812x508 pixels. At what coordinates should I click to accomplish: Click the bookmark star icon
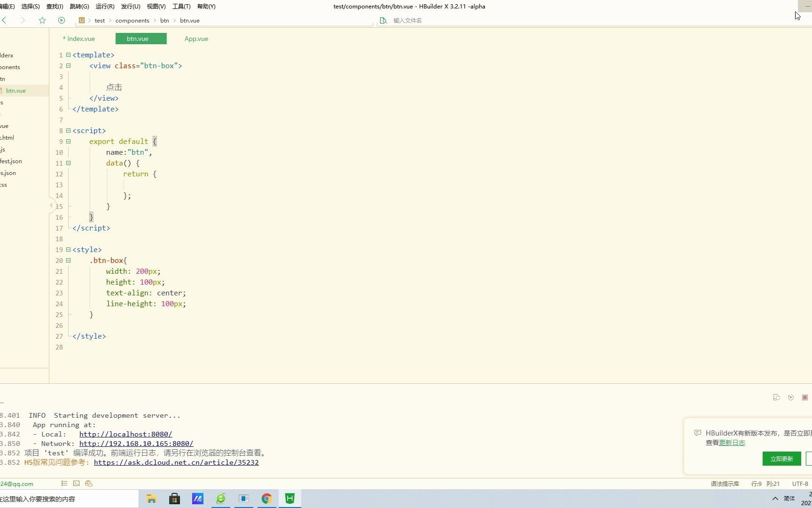coord(42,20)
